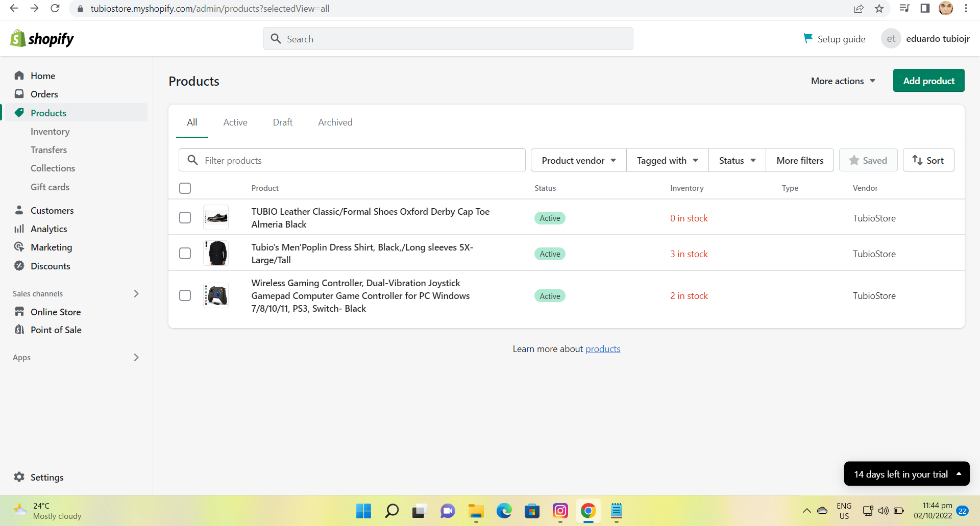The width and height of the screenshot is (980, 526).
Task: Open Collections in the sidebar
Action: coord(53,168)
